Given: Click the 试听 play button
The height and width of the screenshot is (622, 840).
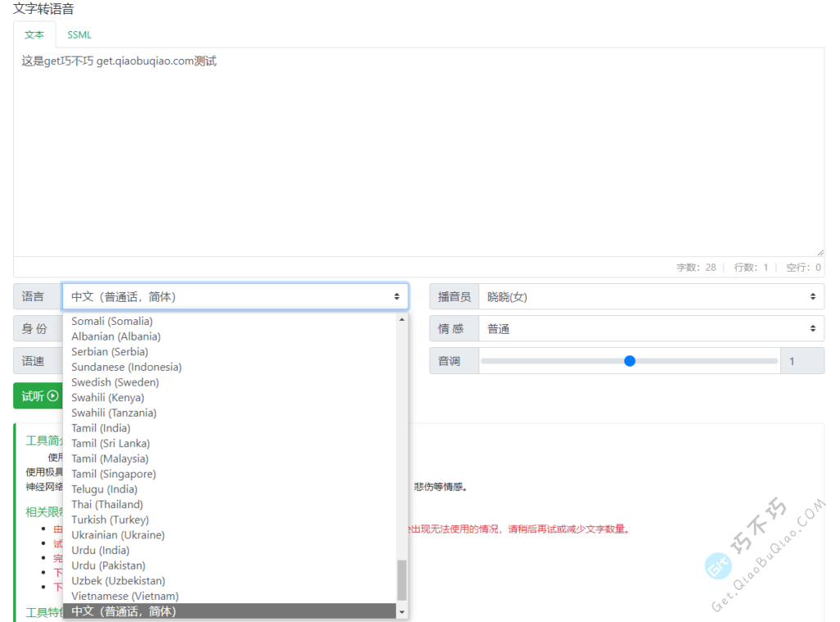Looking at the screenshot, I should tap(39, 396).
